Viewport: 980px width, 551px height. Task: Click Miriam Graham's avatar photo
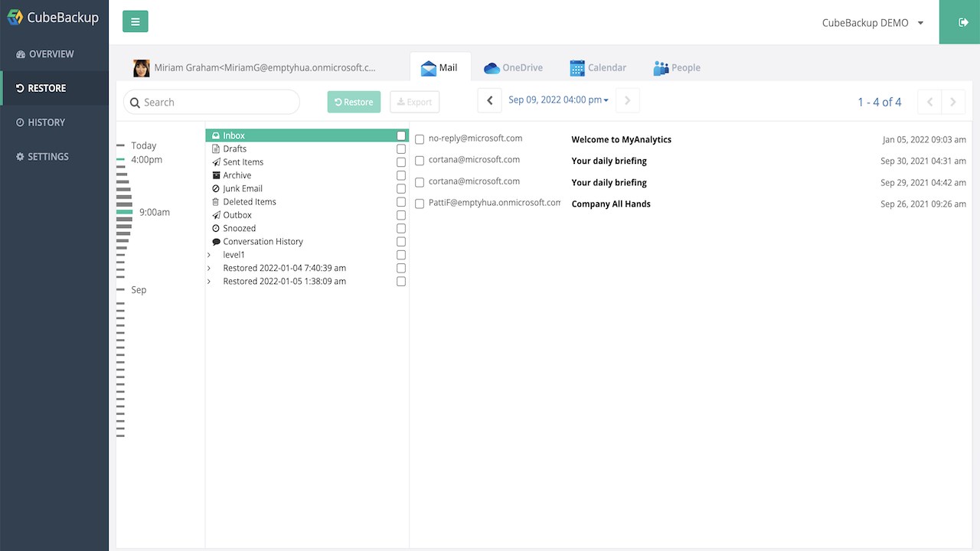pyautogui.click(x=142, y=68)
